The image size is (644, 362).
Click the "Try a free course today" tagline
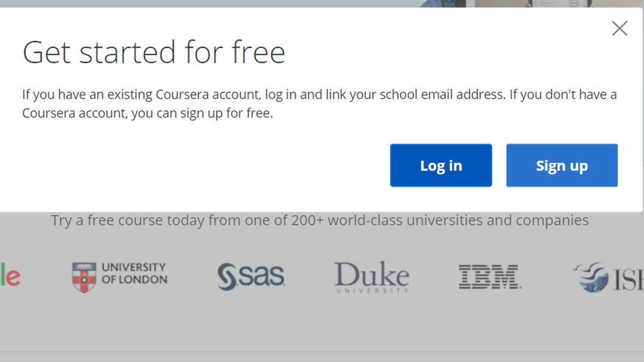pyautogui.click(x=128, y=220)
